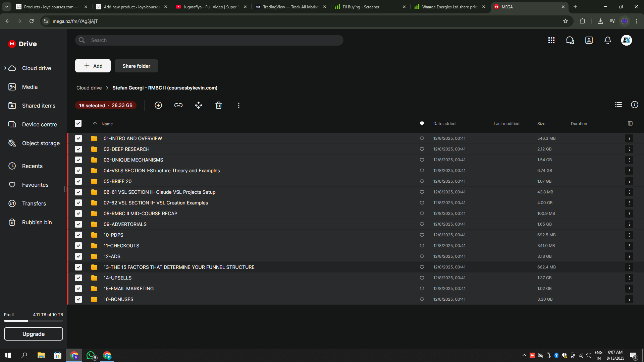The height and width of the screenshot is (362, 644).
Task: Uncheck the 02-DEEP RESEARCH folder checkbox
Action: point(78,149)
